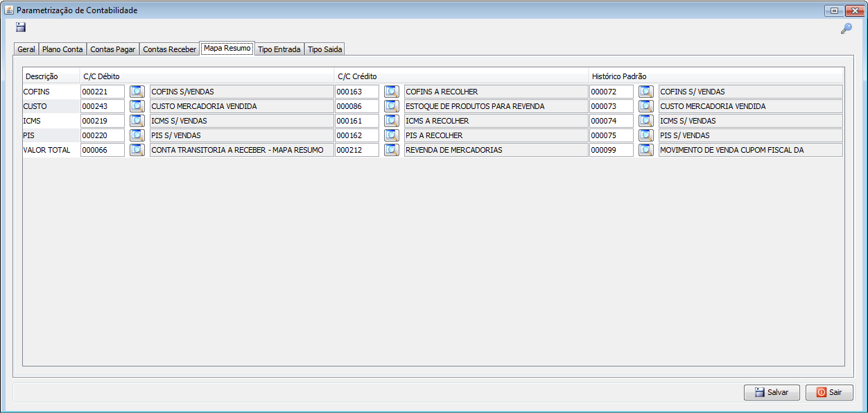Click the key icon at top right
868x413 pixels.
tap(846, 28)
